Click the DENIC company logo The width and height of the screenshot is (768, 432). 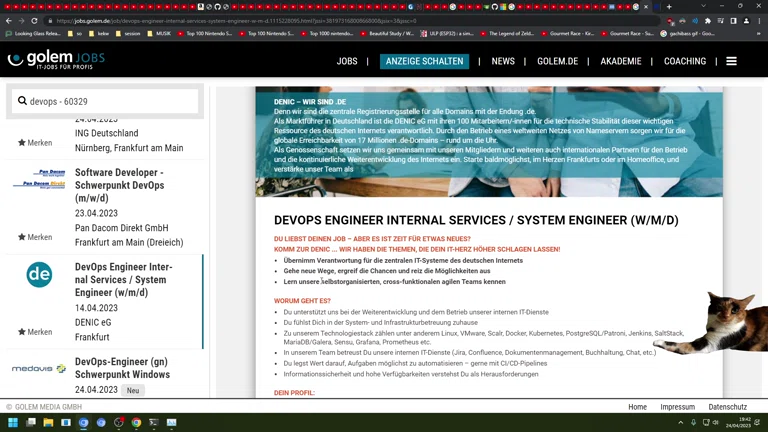pyautogui.click(x=39, y=275)
